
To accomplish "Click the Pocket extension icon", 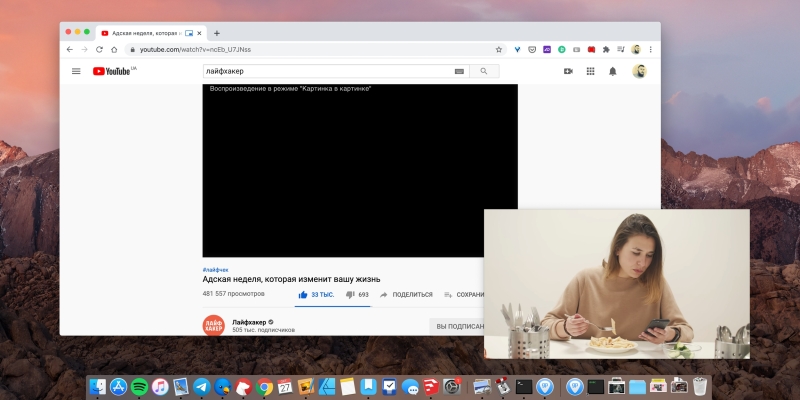I will click(532, 49).
